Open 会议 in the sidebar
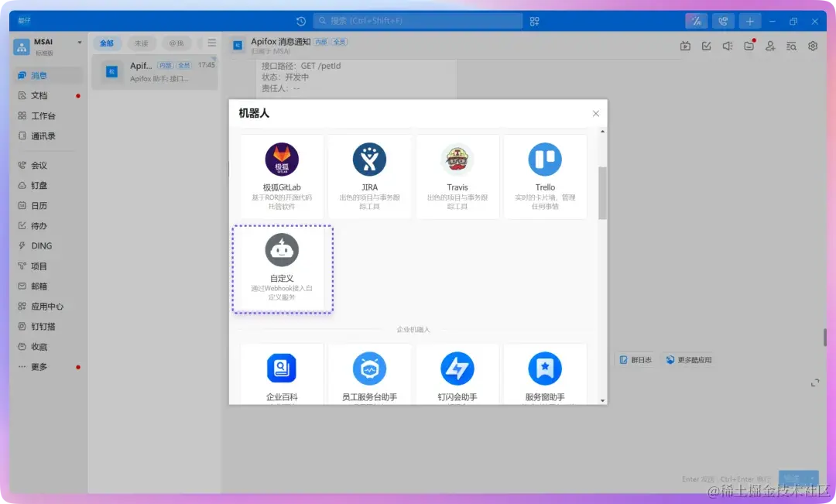Screen dimensions: 836x504 [48, 166]
